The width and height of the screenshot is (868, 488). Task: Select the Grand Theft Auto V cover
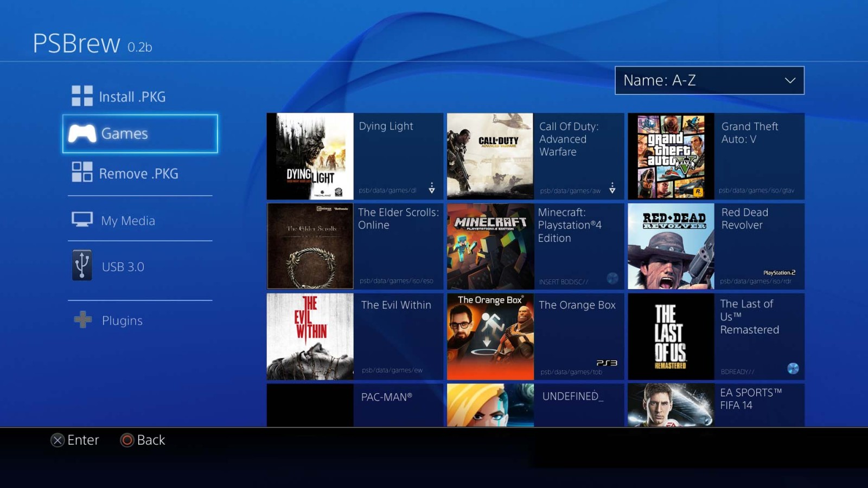pyautogui.click(x=671, y=156)
